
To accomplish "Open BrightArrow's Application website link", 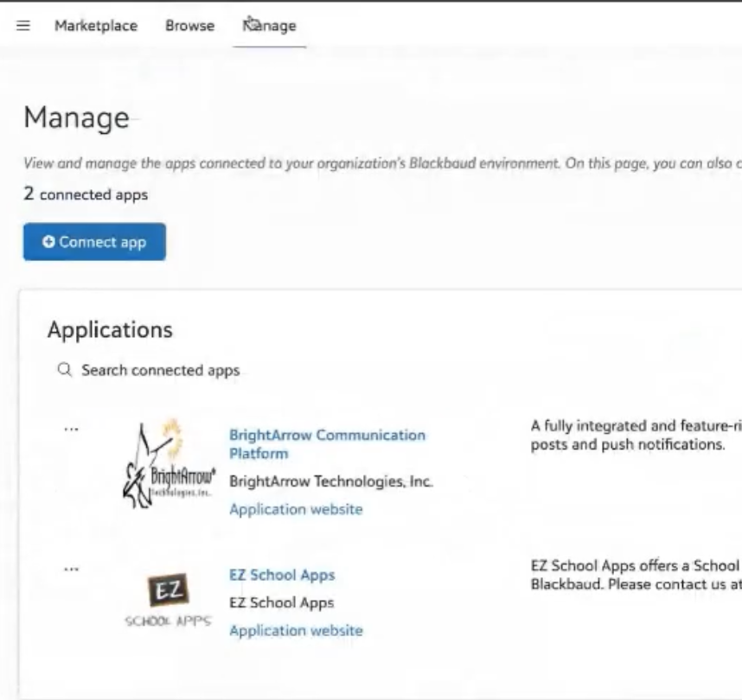I will coord(297,509).
